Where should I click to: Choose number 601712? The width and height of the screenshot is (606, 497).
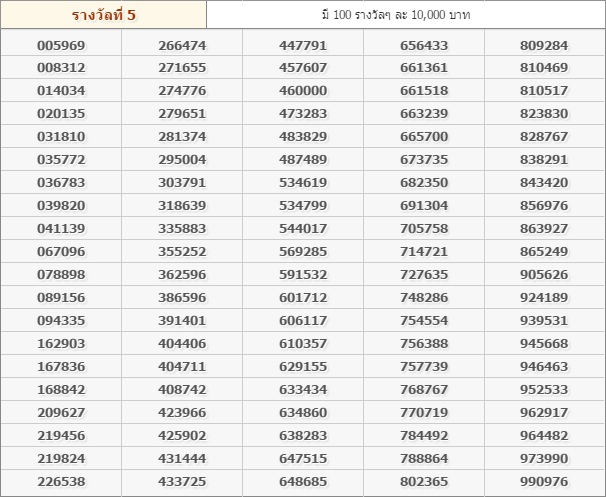[x=303, y=298]
